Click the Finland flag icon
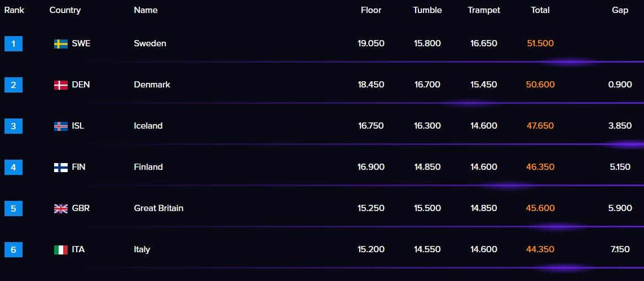The image size is (644, 281). pos(61,167)
